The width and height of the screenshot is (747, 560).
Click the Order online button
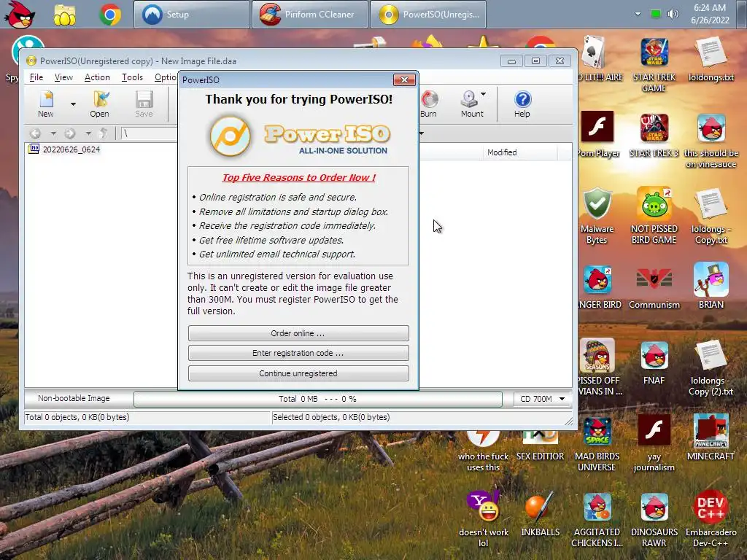click(x=298, y=333)
